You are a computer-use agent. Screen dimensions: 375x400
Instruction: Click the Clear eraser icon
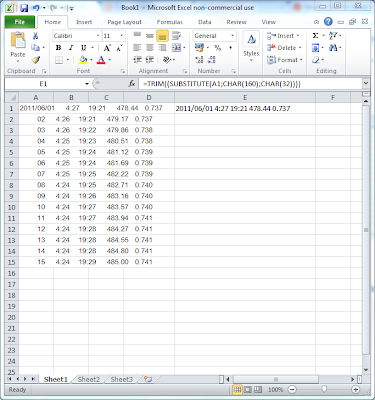[316, 60]
